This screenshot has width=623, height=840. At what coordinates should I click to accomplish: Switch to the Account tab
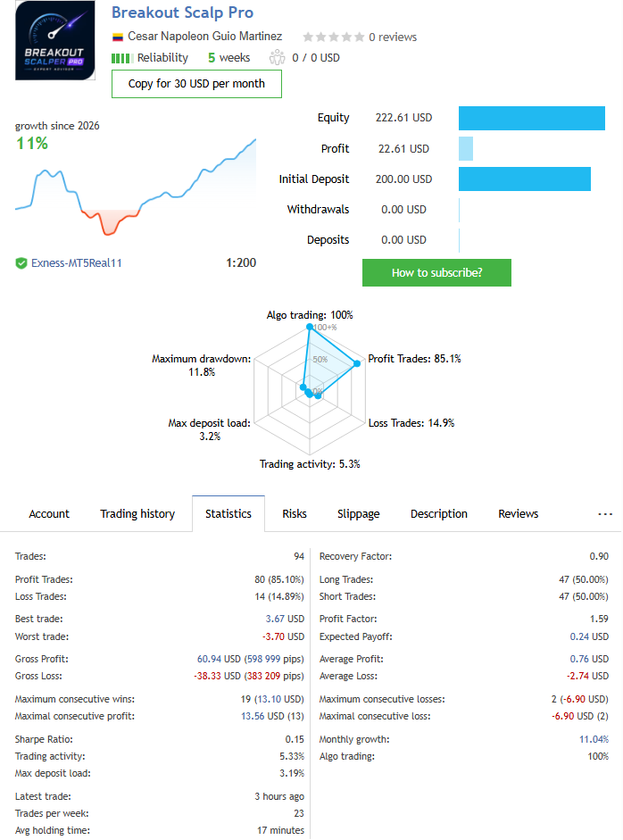coord(49,514)
